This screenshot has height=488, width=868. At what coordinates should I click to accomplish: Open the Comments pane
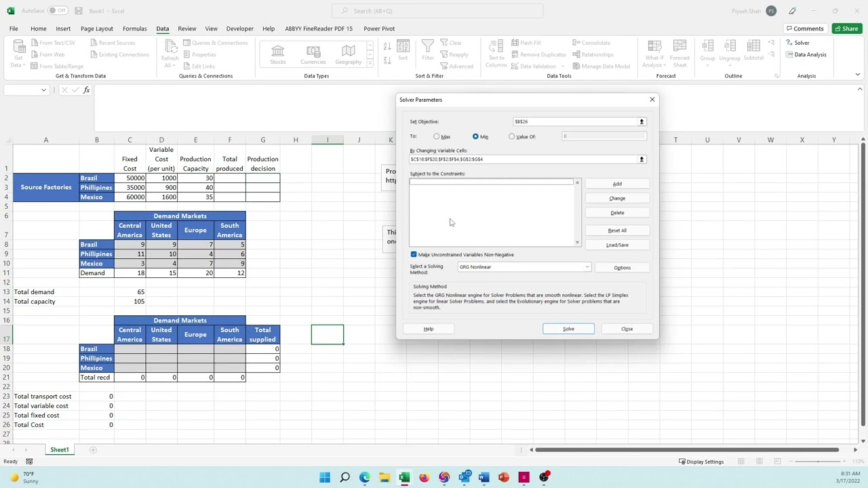coord(804,28)
